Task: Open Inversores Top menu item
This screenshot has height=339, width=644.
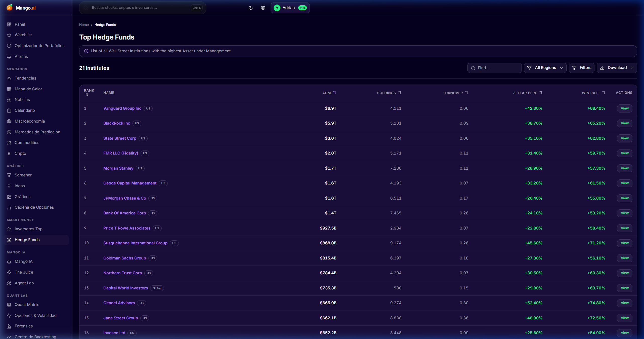Action: tap(28, 229)
